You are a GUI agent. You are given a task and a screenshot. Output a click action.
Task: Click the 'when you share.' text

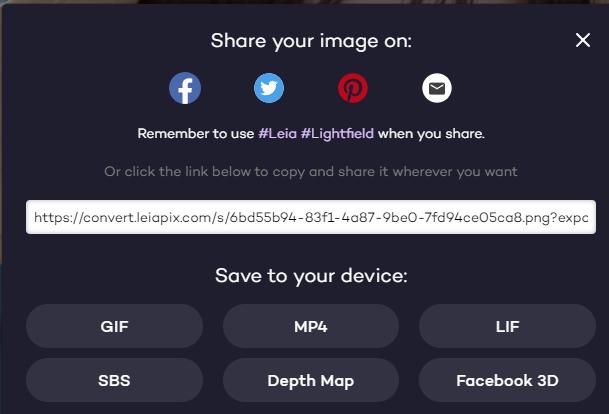(x=431, y=134)
